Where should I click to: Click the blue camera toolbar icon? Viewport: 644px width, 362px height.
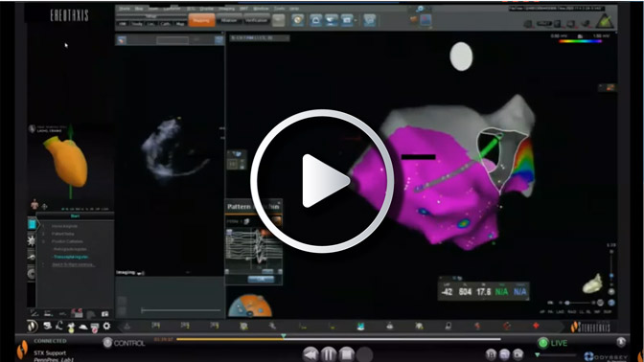click(x=346, y=20)
